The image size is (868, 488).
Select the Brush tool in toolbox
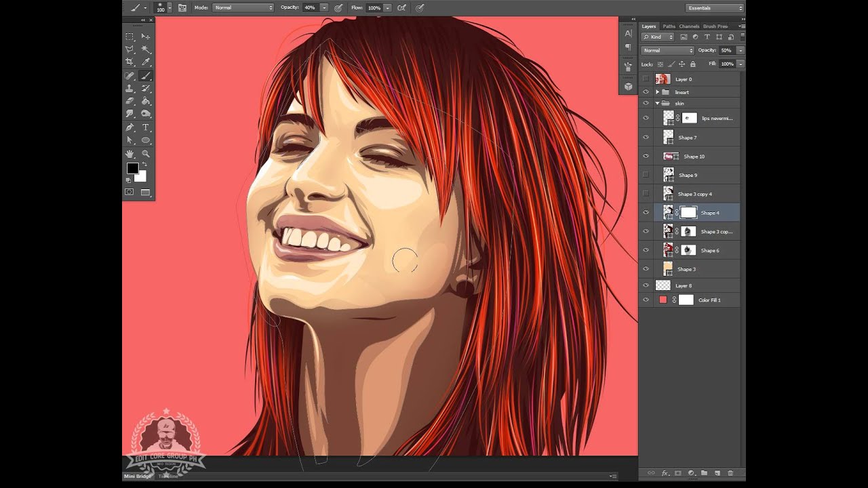coord(146,76)
